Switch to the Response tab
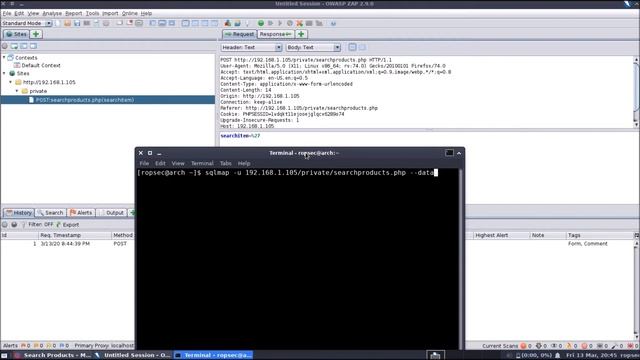The image size is (640, 360). [276, 34]
